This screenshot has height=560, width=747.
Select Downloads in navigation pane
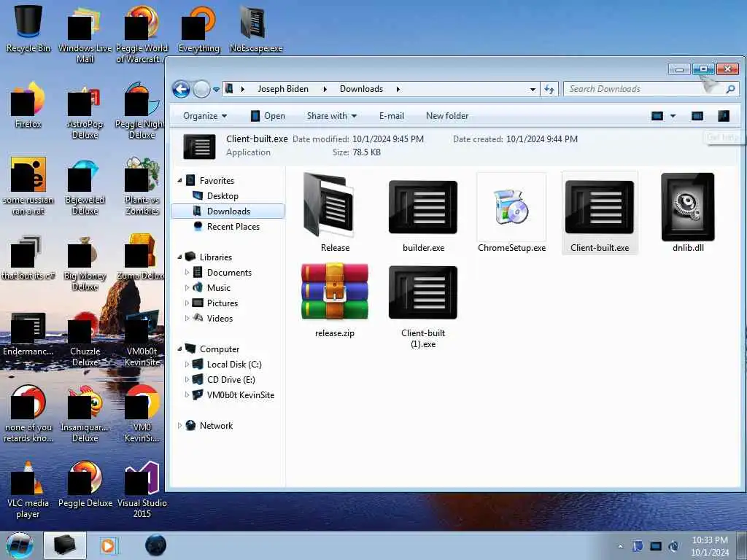228,211
